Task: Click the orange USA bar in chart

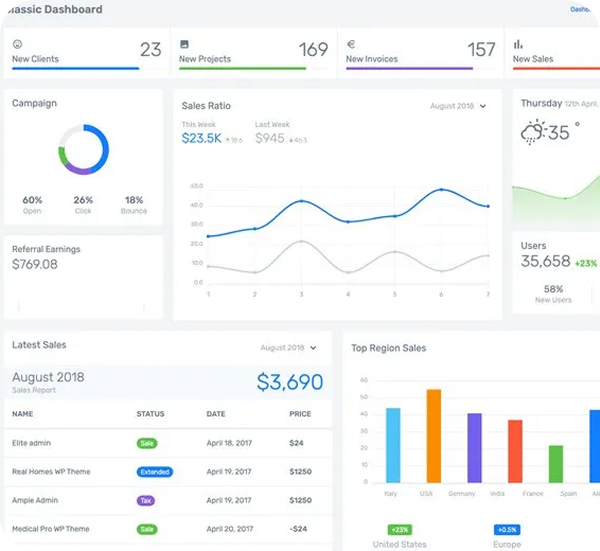Action: [x=433, y=435]
